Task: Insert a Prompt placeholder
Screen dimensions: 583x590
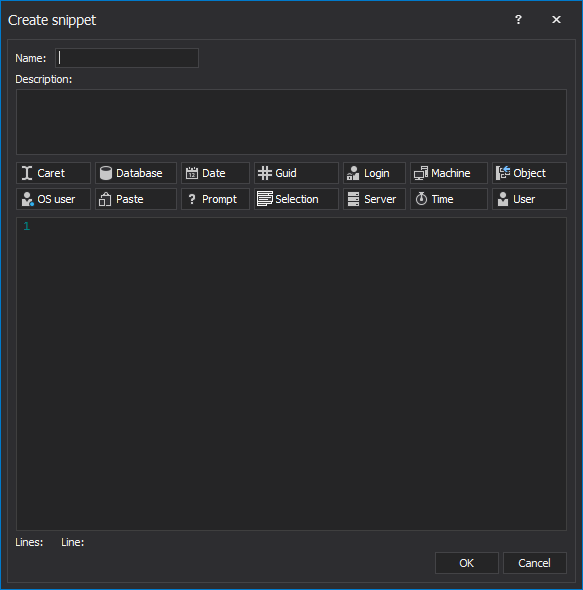Action: click(x=215, y=199)
